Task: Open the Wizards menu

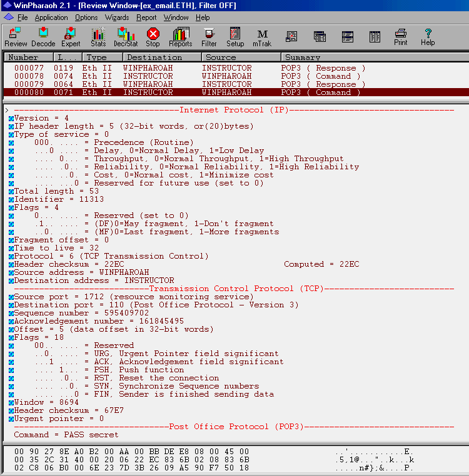Action: coord(117,17)
